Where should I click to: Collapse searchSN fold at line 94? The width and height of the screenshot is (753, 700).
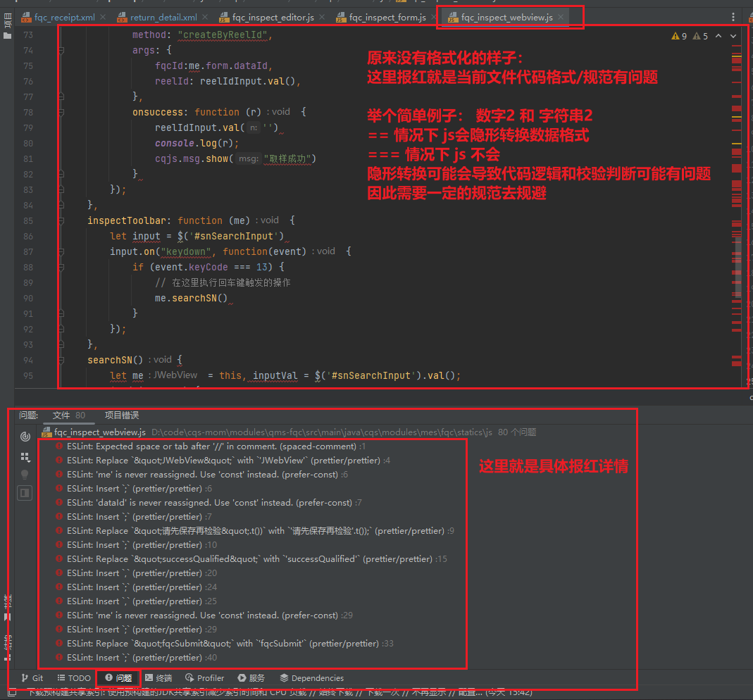point(61,360)
